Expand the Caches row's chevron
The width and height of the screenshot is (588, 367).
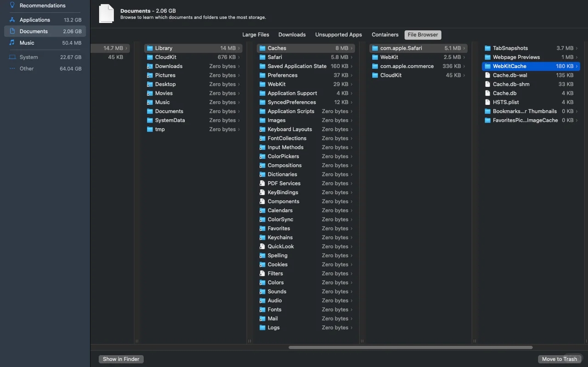351,48
